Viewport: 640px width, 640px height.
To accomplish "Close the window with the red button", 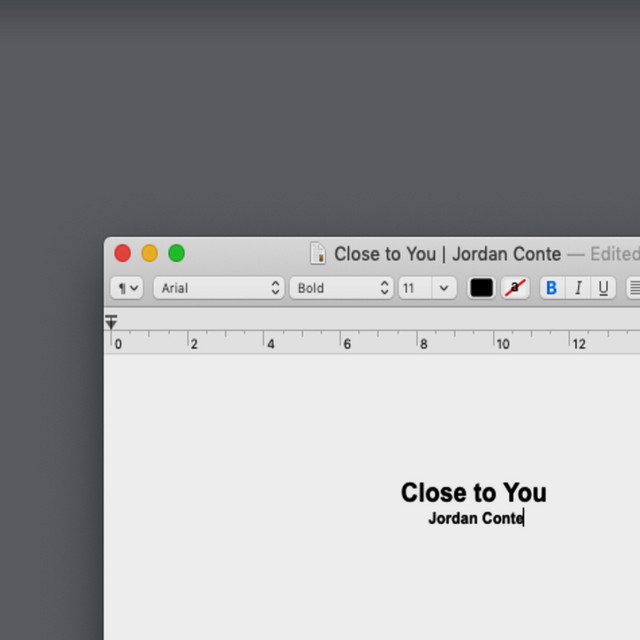I will (122, 253).
